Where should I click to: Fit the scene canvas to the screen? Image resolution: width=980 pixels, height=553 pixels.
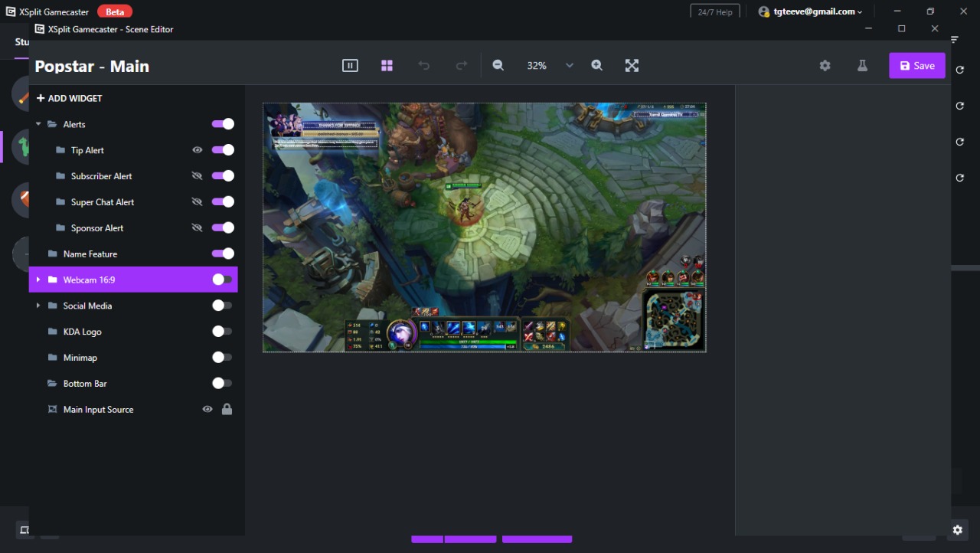pyautogui.click(x=632, y=66)
